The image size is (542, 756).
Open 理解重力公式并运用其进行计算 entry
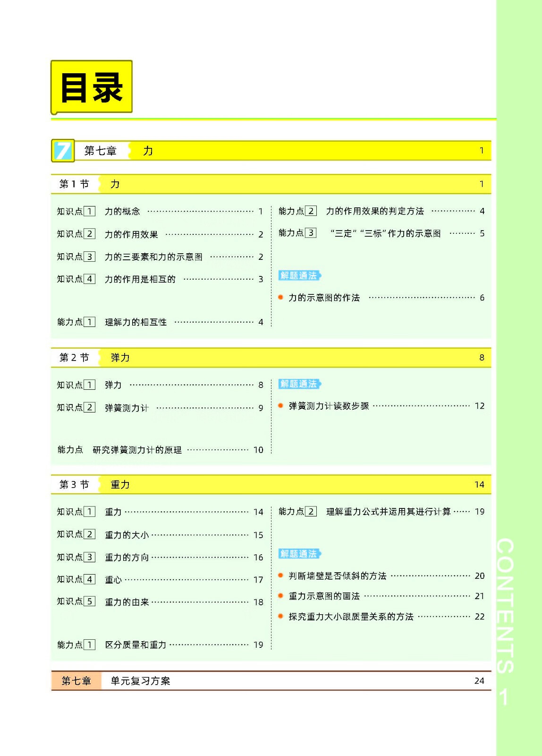point(388,512)
